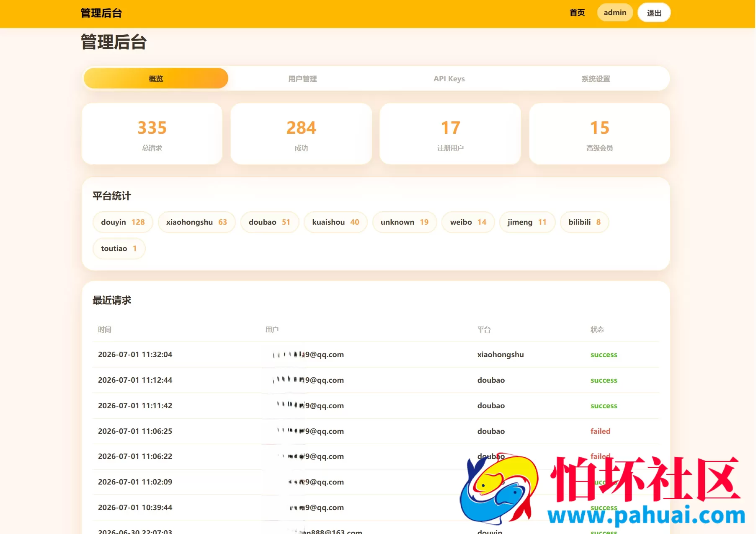
Task: Click the douyin 128 platform chip
Action: pos(123,222)
